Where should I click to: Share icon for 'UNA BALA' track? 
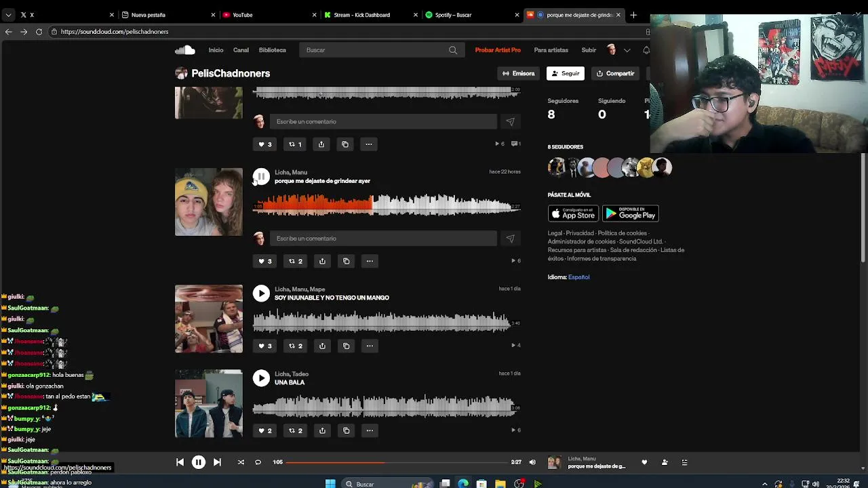tap(322, 430)
